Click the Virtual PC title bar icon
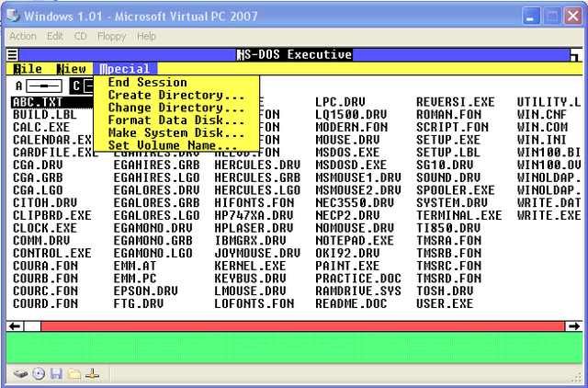This screenshot has width=588, height=388. click(x=13, y=16)
